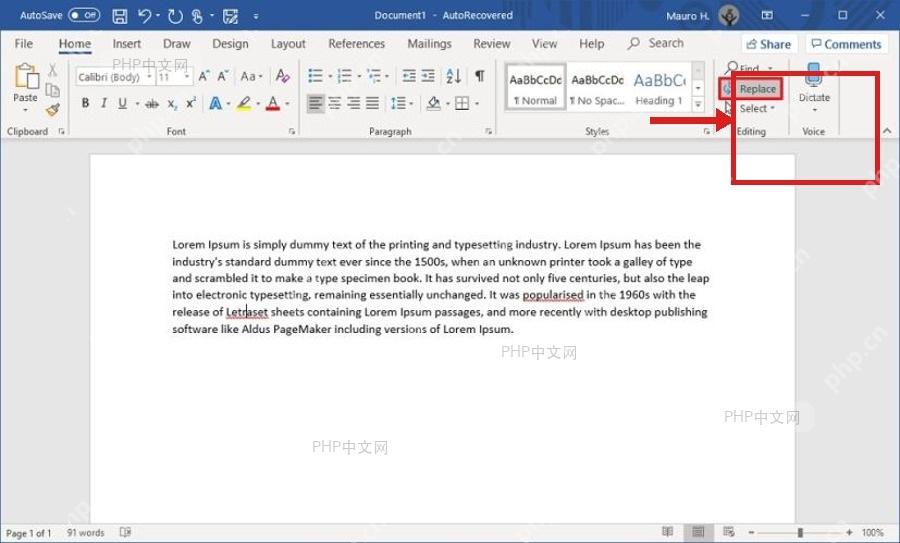900x543 pixels.
Task: Click the Cut scissors icon
Action: click(52, 71)
